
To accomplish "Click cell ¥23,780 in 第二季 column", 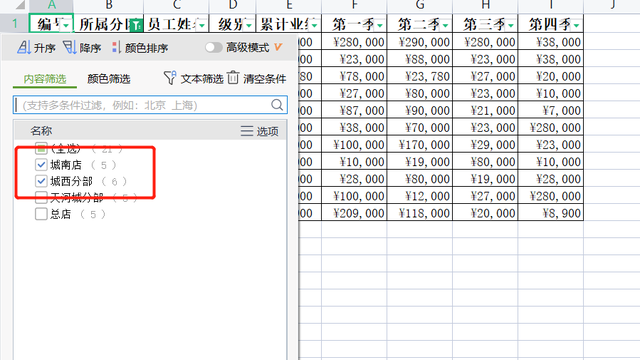I will coord(420,76).
